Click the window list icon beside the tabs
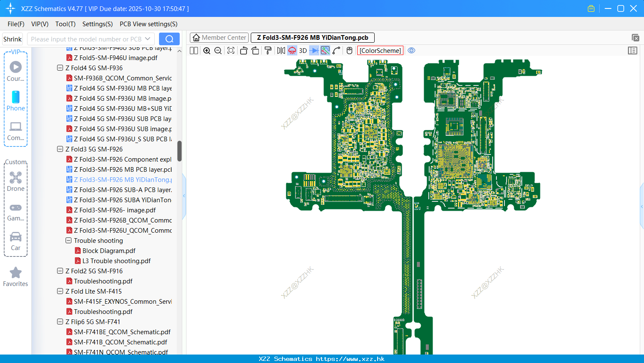 tap(635, 38)
